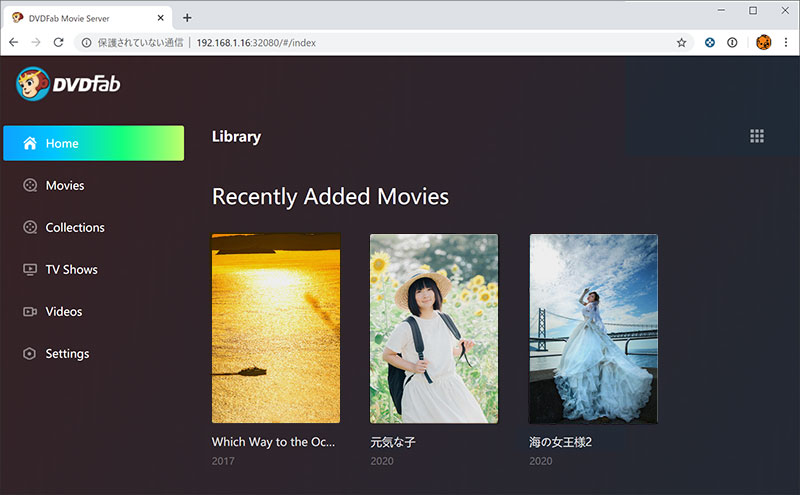
Task: Open the browser profile avatar
Action: (x=764, y=43)
